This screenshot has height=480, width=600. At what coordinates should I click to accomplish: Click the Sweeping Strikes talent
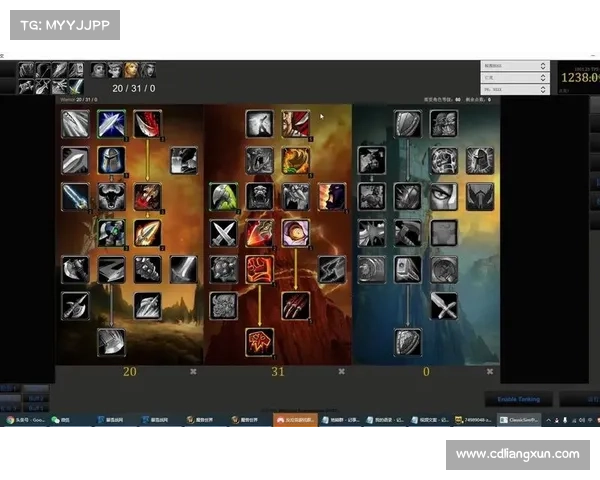[x=111, y=269]
